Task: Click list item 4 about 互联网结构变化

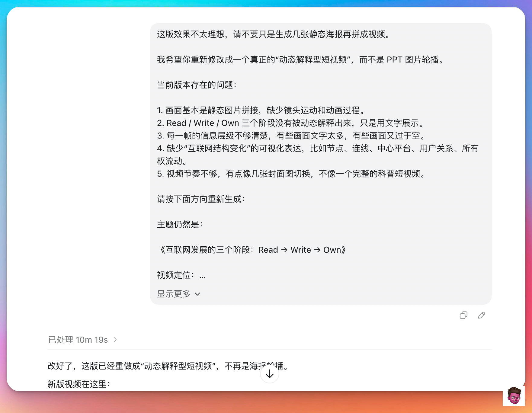Action: (318, 155)
